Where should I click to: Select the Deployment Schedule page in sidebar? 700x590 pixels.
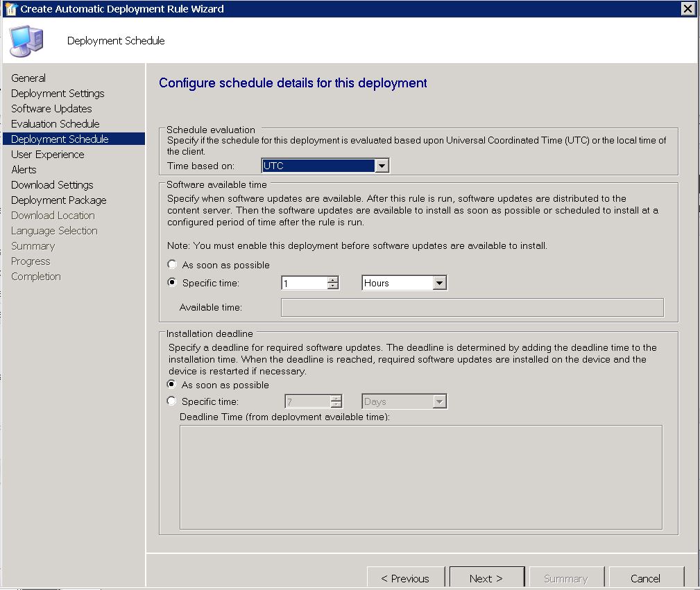pyautogui.click(x=74, y=139)
